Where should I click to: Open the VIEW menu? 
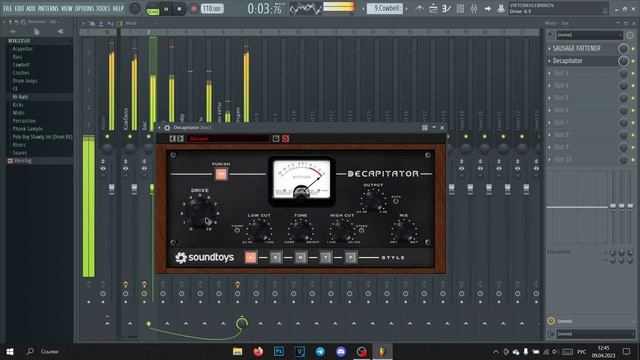pyautogui.click(x=67, y=8)
